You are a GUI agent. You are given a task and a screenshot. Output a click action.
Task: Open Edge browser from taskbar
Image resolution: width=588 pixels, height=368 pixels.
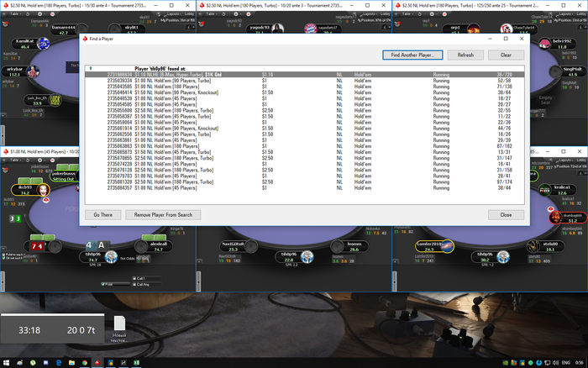59,363
